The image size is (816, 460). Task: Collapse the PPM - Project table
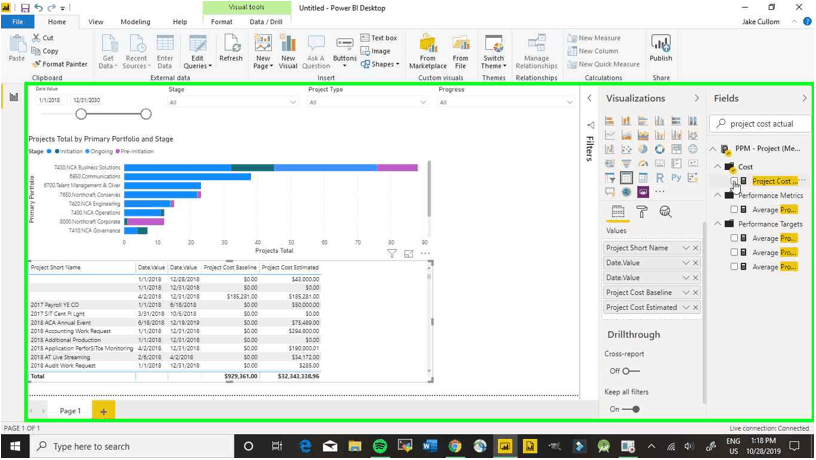click(713, 149)
